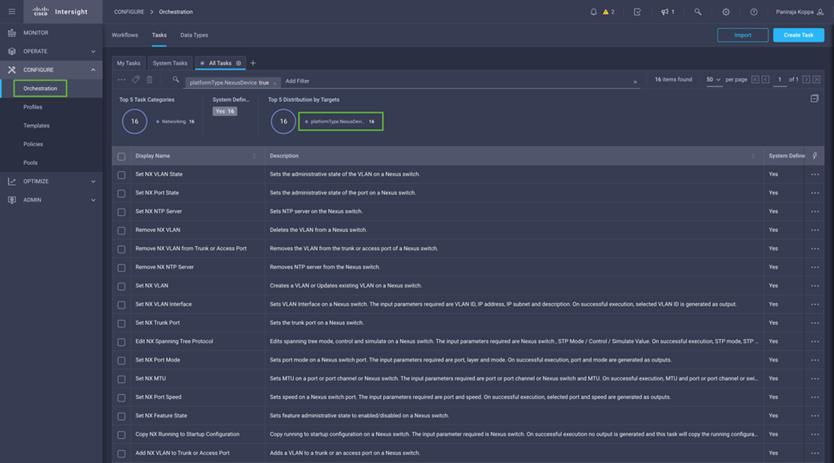Open column settings wrench icon
The width and height of the screenshot is (834, 463).
(x=814, y=156)
